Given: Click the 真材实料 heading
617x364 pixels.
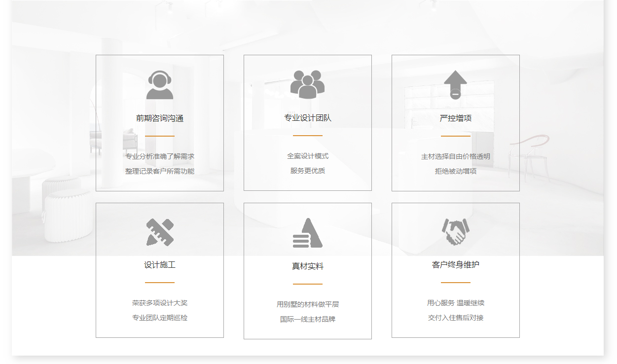Looking at the screenshot, I should 308,266.
